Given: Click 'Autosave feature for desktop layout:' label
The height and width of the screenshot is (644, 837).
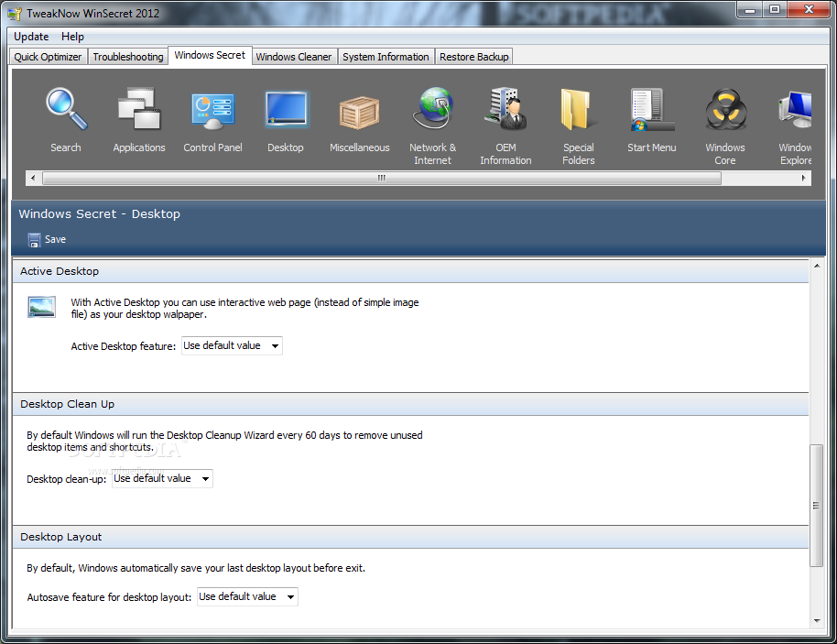Looking at the screenshot, I should coord(109,597).
